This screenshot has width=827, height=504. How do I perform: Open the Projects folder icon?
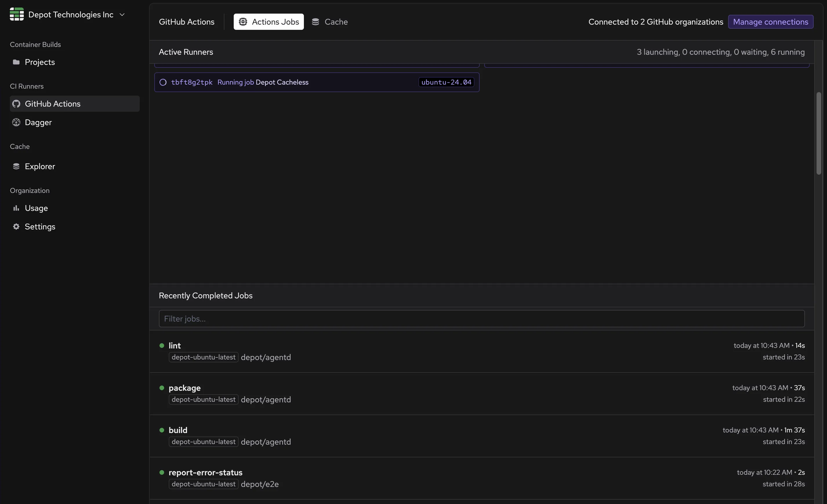[16, 62]
